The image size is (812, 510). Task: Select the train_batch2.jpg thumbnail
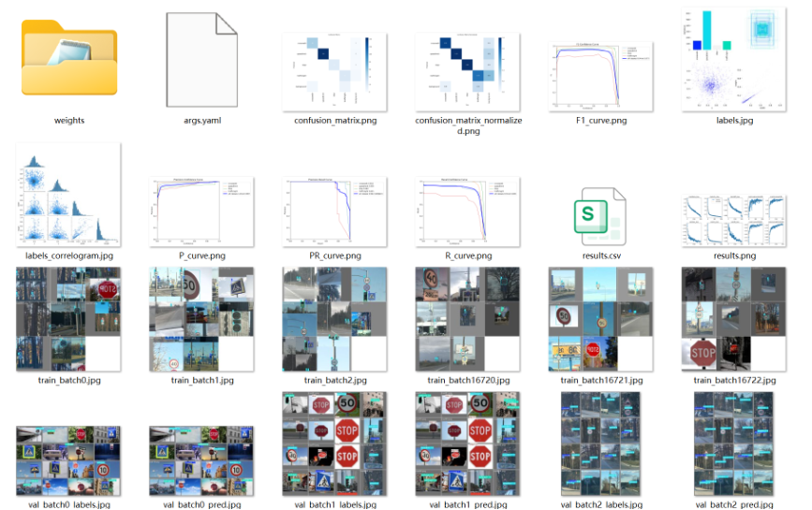point(334,319)
